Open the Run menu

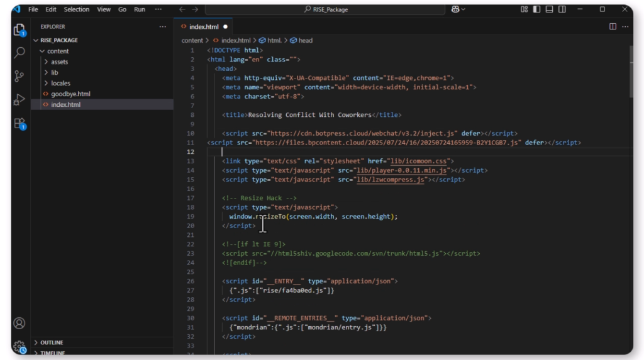139,9
